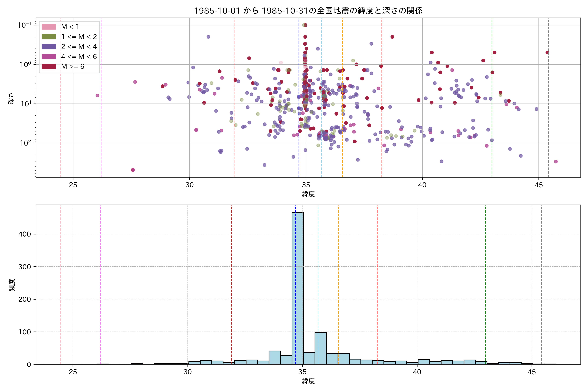Click the 300 tick label on the histogram
The height and width of the screenshot is (392, 588).
pos(24,267)
